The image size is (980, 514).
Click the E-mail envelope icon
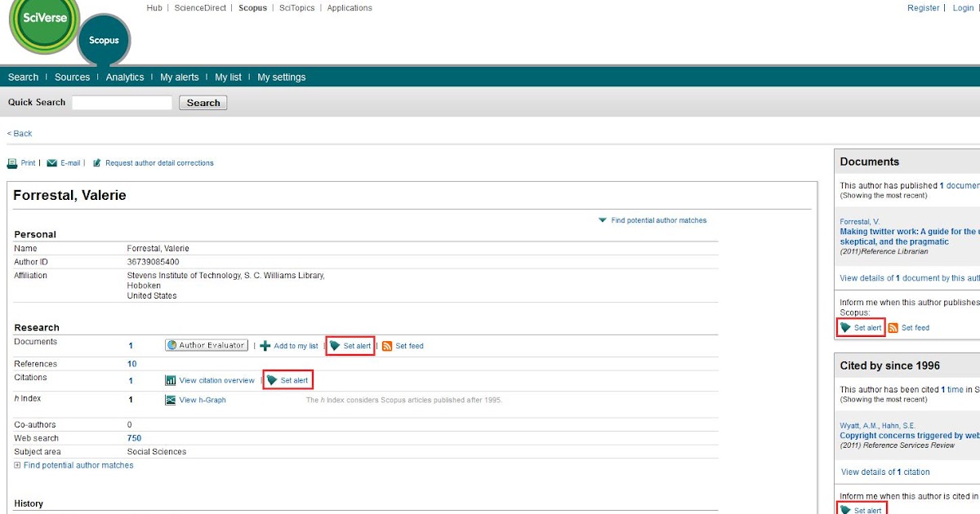(52, 163)
